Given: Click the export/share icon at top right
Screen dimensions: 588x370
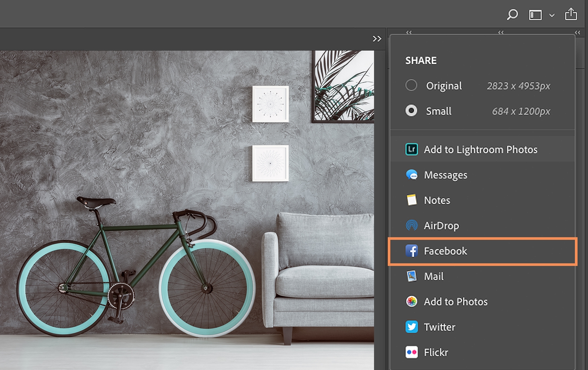Looking at the screenshot, I should coord(571,14).
